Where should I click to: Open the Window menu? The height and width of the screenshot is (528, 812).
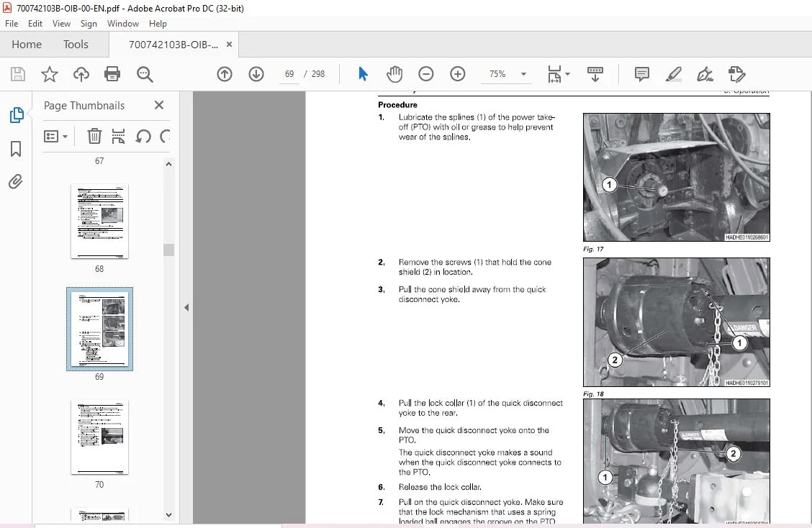122,24
